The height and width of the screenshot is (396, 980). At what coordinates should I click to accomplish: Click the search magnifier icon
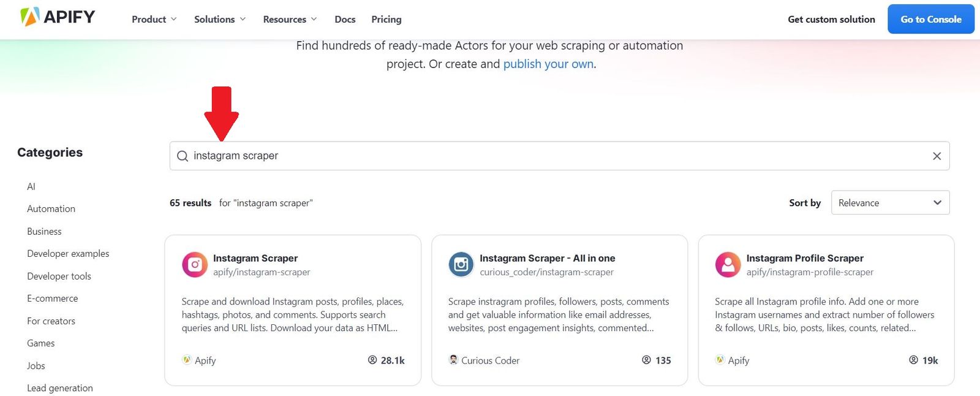click(182, 156)
